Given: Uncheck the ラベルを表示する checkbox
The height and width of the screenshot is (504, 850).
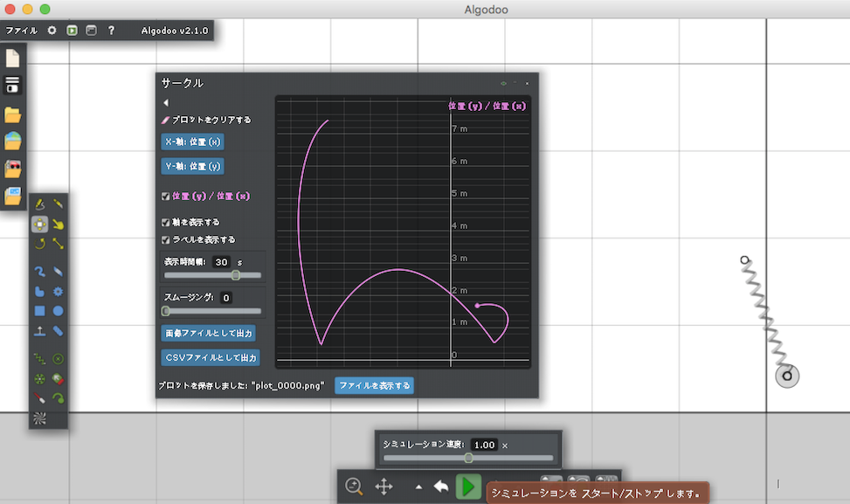Looking at the screenshot, I should (x=166, y=239).
